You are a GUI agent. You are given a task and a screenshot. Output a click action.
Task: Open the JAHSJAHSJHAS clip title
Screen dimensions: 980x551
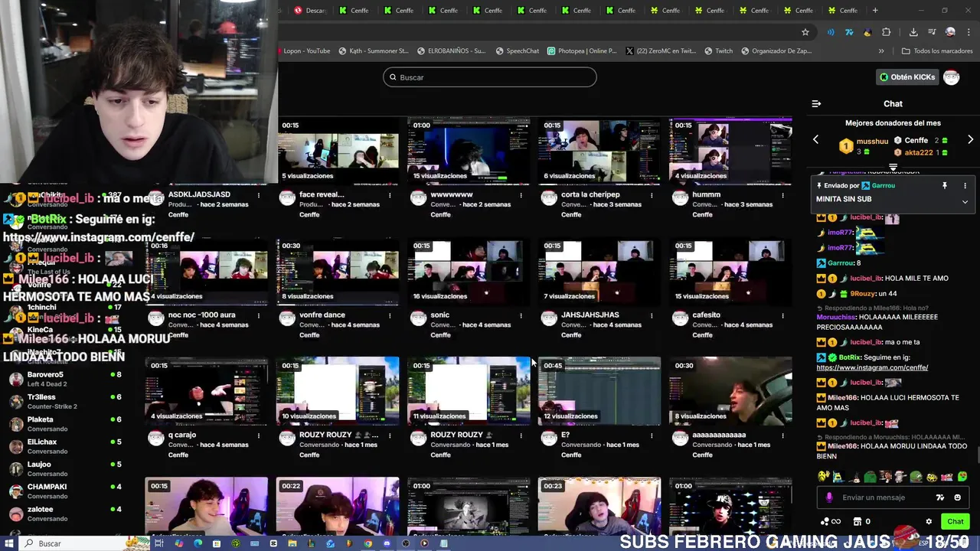590,315
